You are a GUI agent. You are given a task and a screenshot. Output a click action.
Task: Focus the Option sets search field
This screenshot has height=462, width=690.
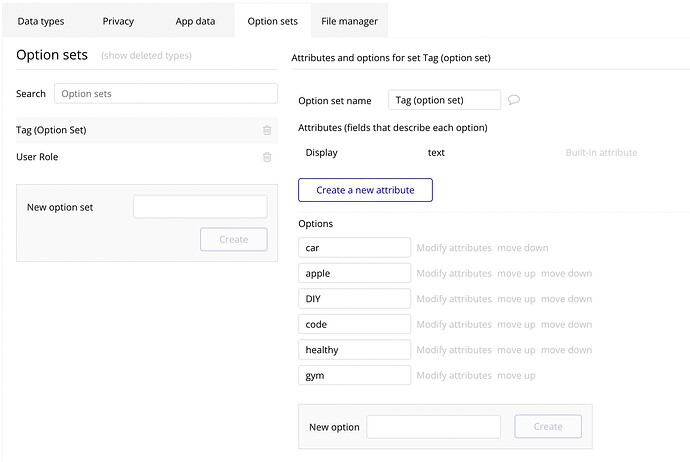pyautogui.click(x=165, y=94)
